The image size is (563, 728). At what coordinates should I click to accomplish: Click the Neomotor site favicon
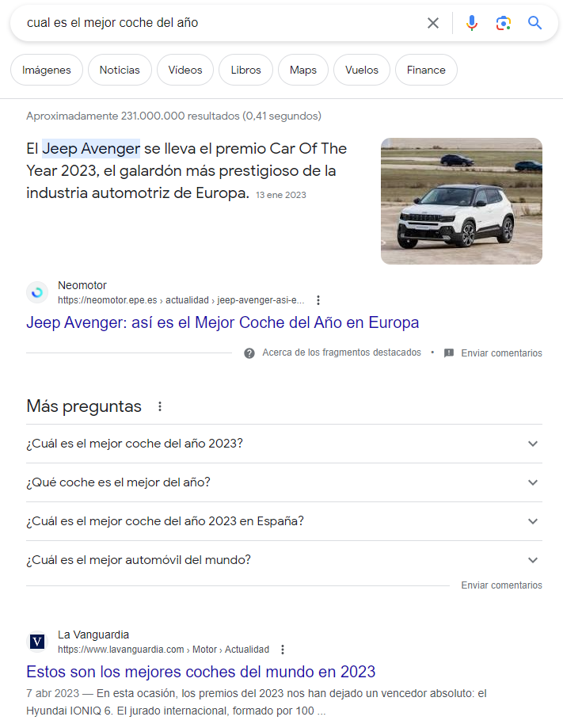pos(37,292)
